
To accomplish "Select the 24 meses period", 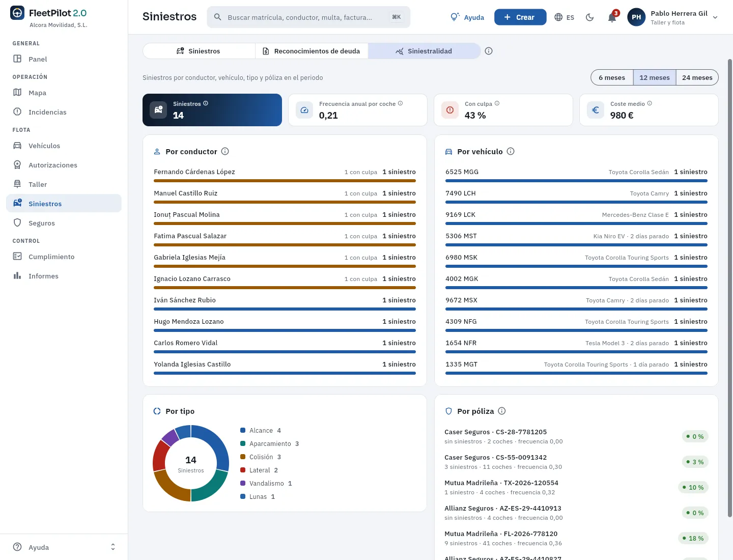I will [697, 77].
